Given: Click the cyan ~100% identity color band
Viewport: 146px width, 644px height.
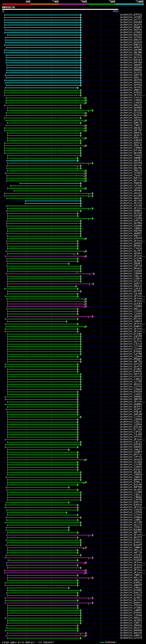Looking at the screenshot, I should (130, 4).
